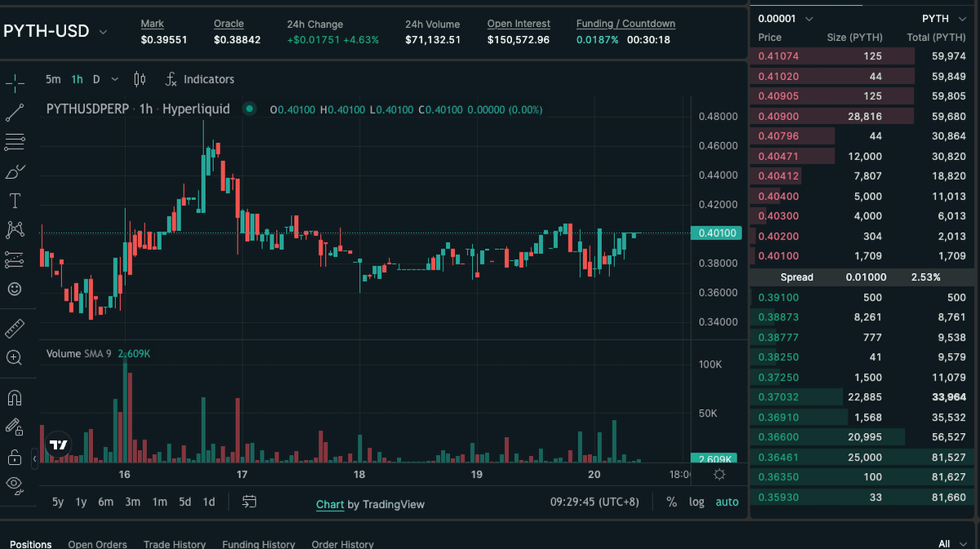This screenshot has height=549, width=980.
Task: Open the All filter dropdown
Action: 951,544
